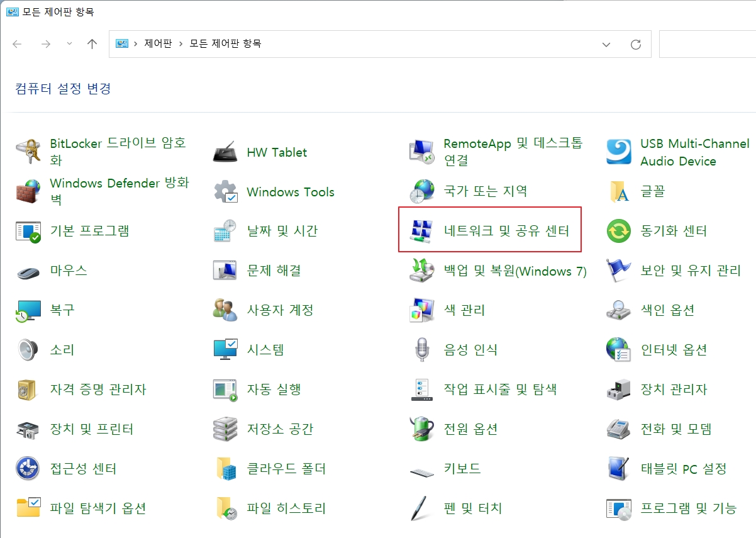Open the 전원 옵션 link text
The height and width of the screenshot is (538, 756).
tap(470, 429)
